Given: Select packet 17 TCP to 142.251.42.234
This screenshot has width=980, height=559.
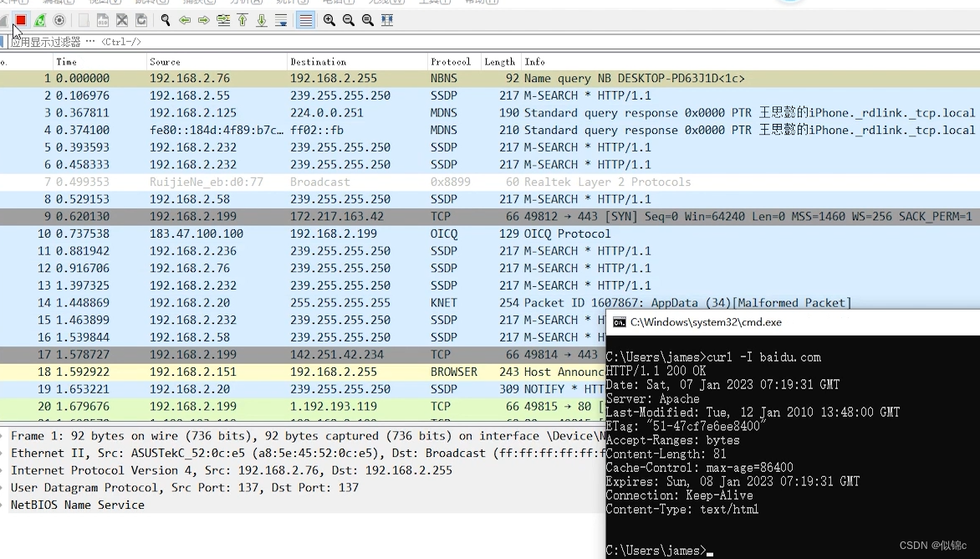Looking at the screenshot, I should pos(303,355).
